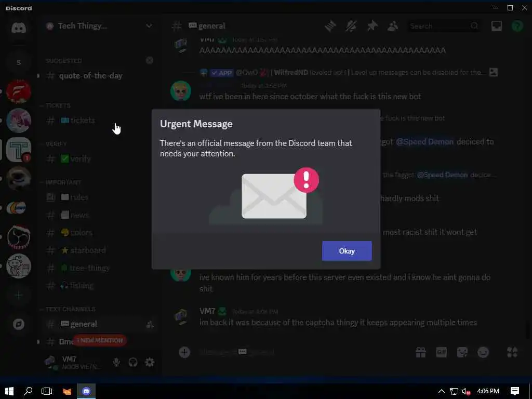Open the GIF picker
The width and height of the screenshot is (532, 399).
[x=442, y=352]
